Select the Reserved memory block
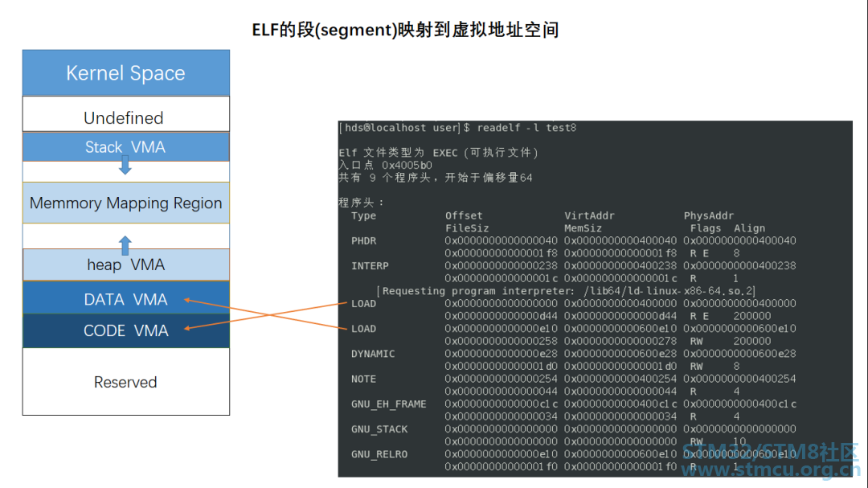 pos(125,382)
